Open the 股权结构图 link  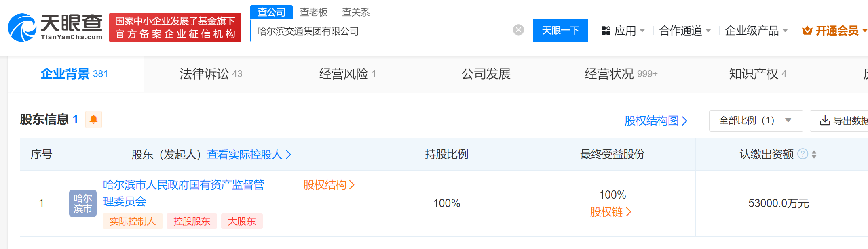(655, 121)
